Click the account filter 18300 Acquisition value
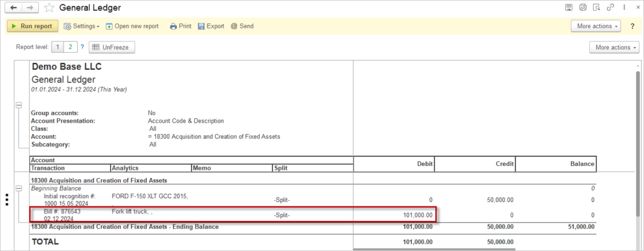This screenshot has width=644, height=251. [x=214, y=137]
